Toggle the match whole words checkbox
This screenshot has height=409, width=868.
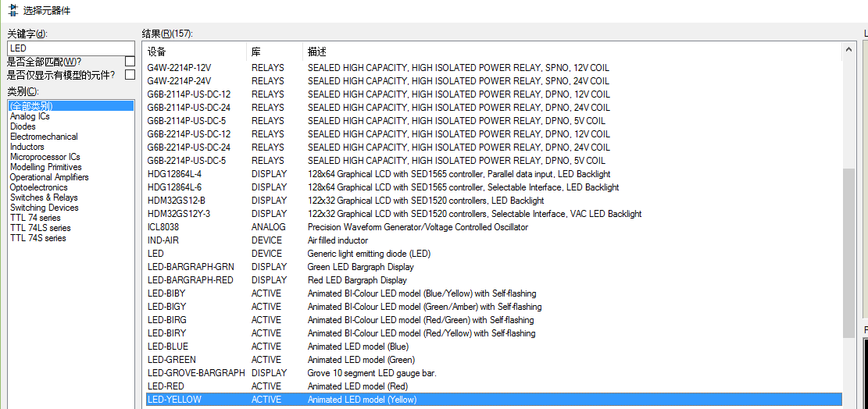coord(130,62)
